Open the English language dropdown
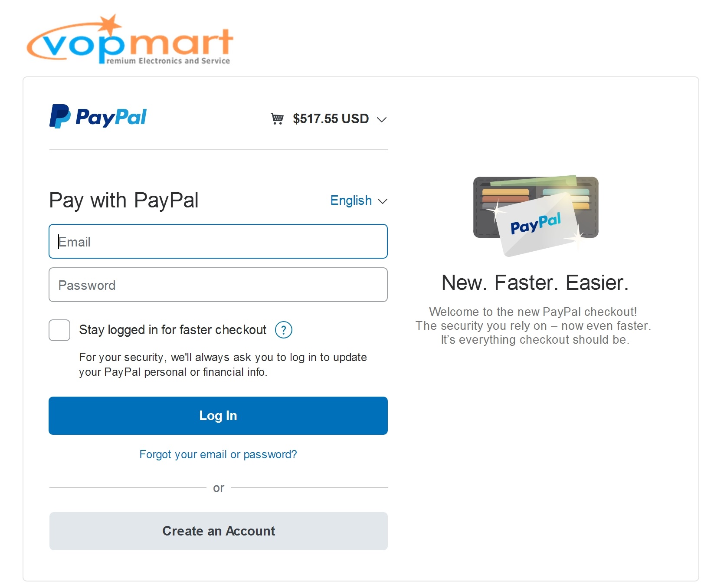Image resolution: width=714 pixels, height=588 pixels. (x=358, y=200)
